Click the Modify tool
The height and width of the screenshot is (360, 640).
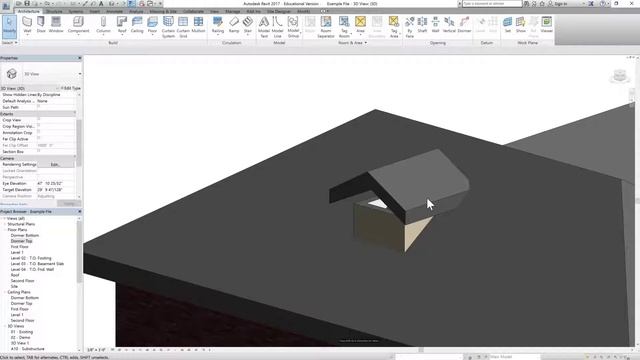[9, 26]
